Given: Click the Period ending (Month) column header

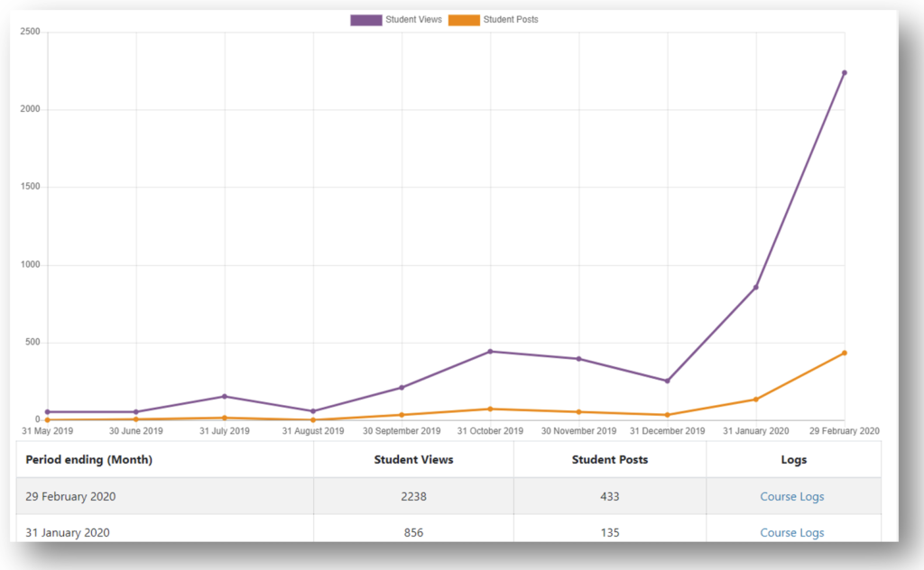Looking at the screenshot, I should tap(89, 459).
